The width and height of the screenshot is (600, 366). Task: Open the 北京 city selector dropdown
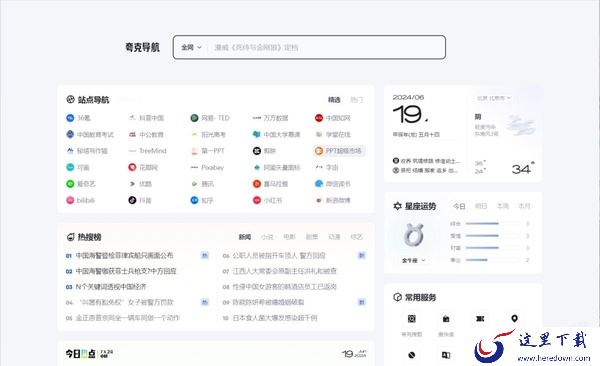tap(494, 98)
